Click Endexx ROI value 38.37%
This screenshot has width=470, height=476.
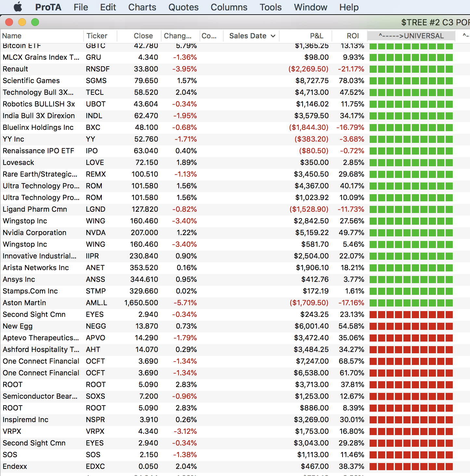(351, 466)
